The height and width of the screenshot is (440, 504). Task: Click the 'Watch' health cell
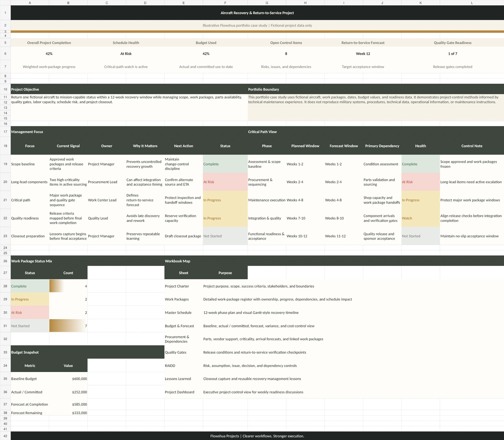click(421, 218)
